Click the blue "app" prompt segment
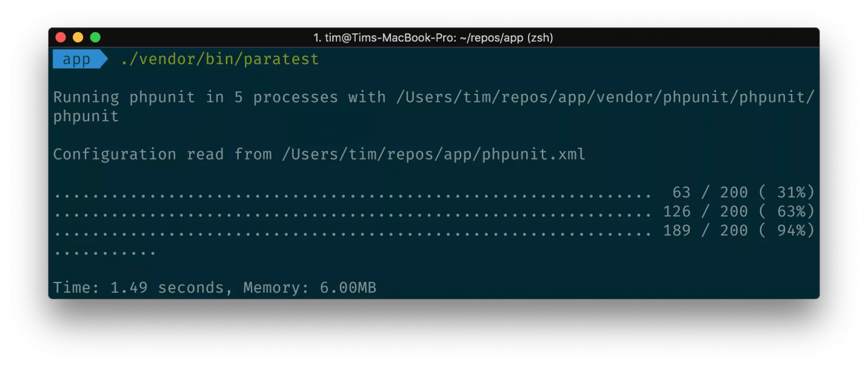 77,60
